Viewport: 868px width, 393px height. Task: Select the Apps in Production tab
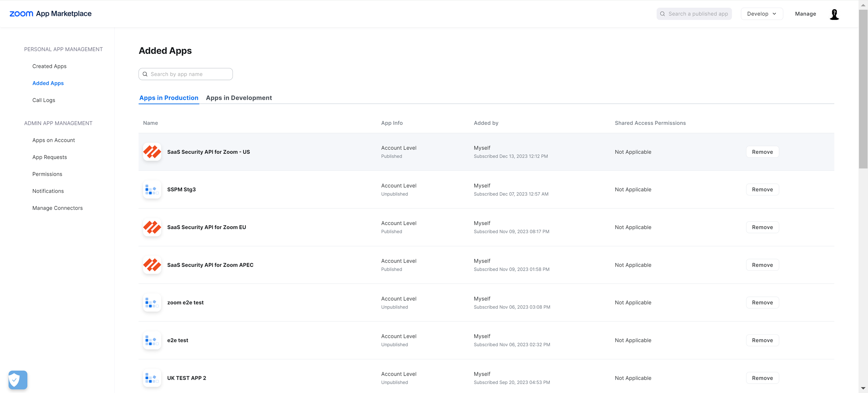[169, 98]
